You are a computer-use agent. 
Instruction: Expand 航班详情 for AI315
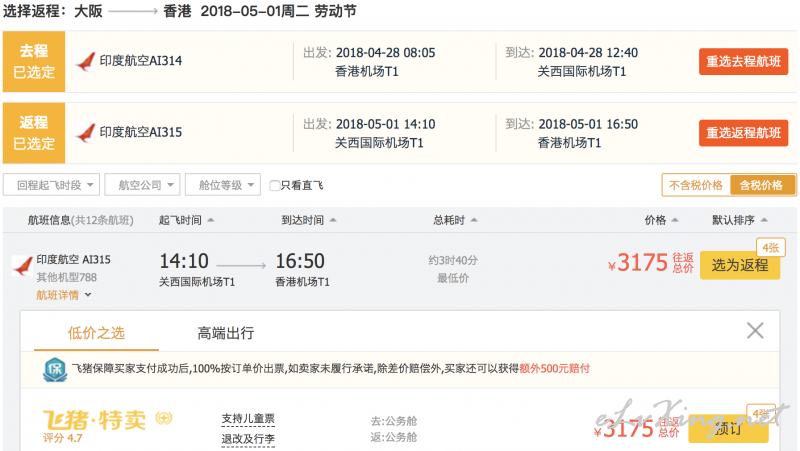(x=63, y=295)
